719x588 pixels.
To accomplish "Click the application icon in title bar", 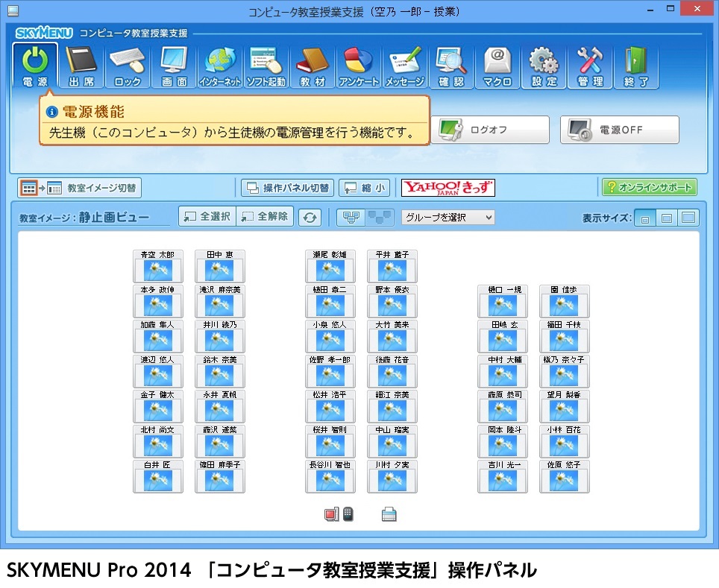I will coord(13,10).
